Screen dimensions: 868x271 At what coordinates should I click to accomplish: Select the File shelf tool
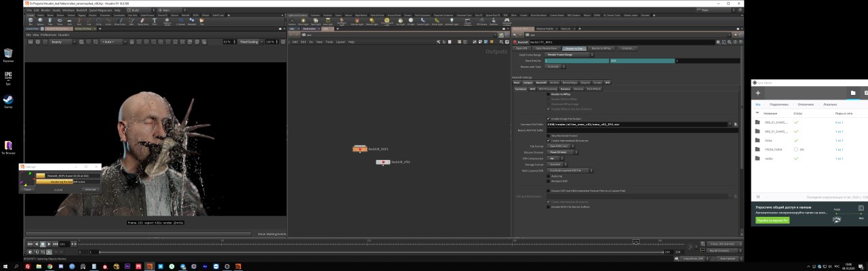(x=201, y=21)
